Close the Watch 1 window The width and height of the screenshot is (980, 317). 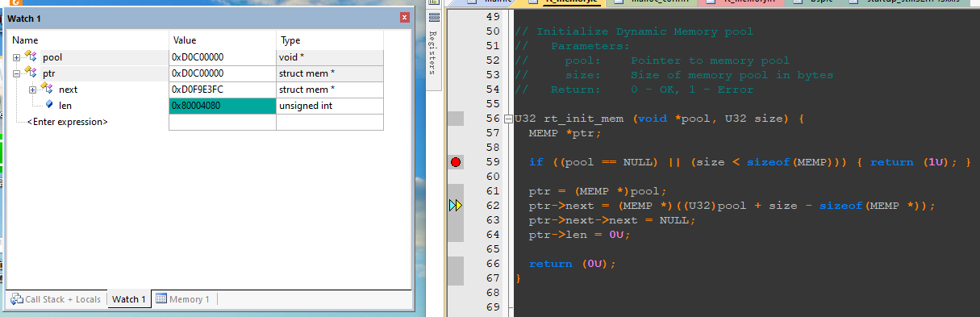coord(404,18)
